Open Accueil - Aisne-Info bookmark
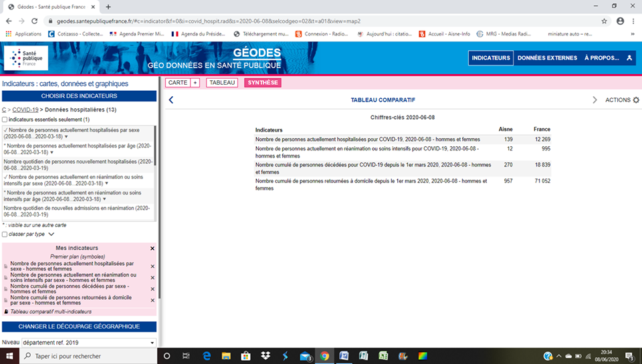 click(444, 34)
